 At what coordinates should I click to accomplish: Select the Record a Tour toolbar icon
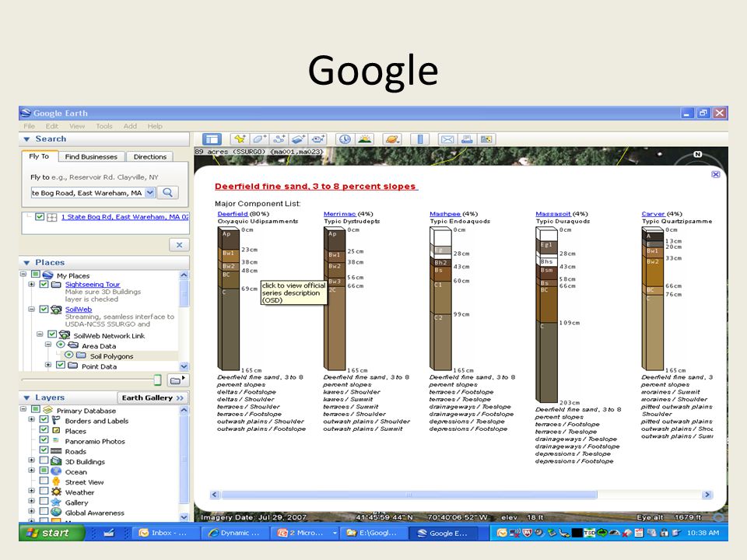[x=318, y=139]
